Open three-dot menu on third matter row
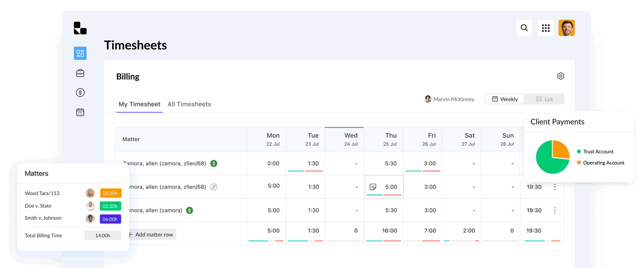644x268 pixels. (x=555, y=210)
